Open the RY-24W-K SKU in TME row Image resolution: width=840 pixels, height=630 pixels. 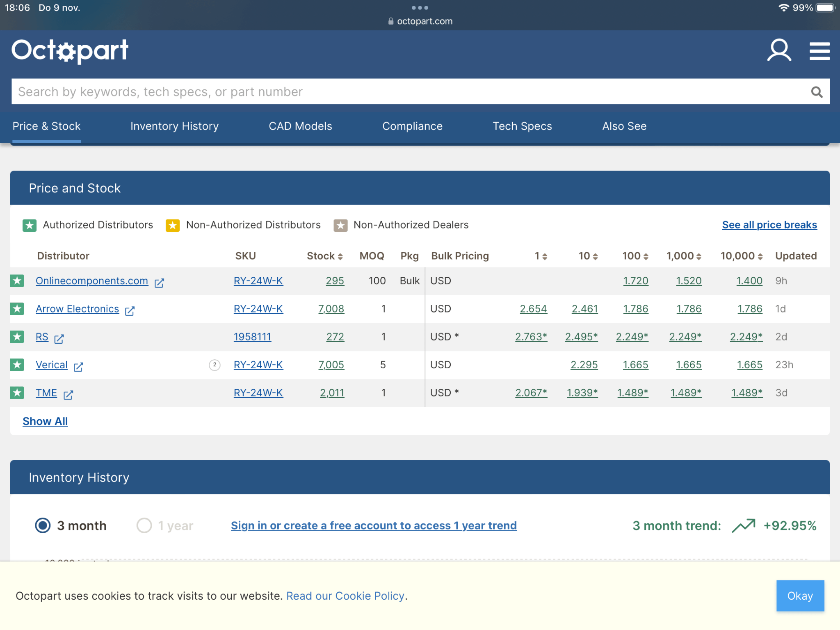[x=258, y=393]
